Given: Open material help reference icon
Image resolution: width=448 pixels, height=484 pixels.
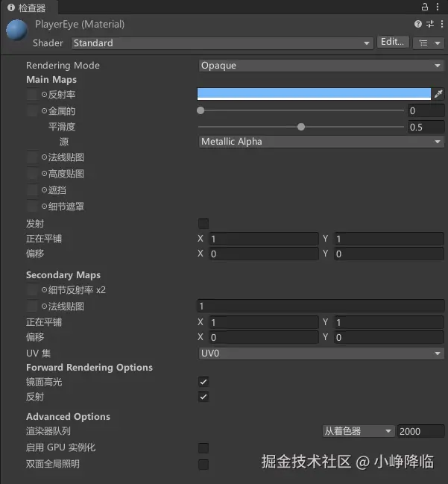Looking at the screenshot, I should (x=417, y=24).
